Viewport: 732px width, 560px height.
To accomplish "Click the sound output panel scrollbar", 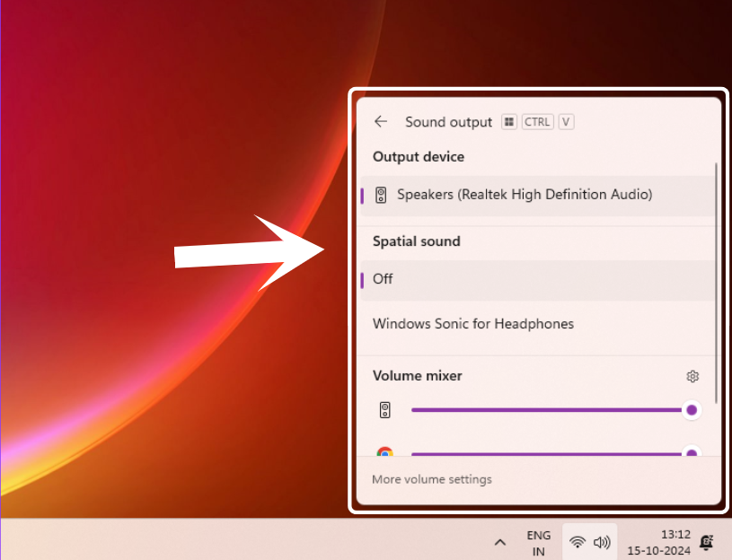I will click(716, 283).
